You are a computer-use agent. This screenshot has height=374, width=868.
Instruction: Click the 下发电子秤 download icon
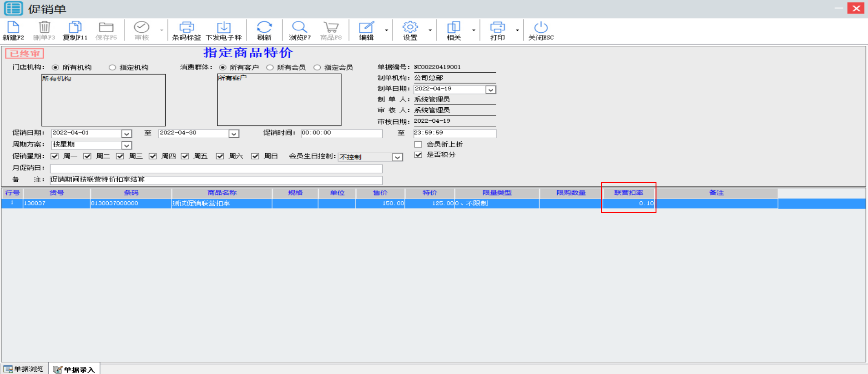coord(223,27)
